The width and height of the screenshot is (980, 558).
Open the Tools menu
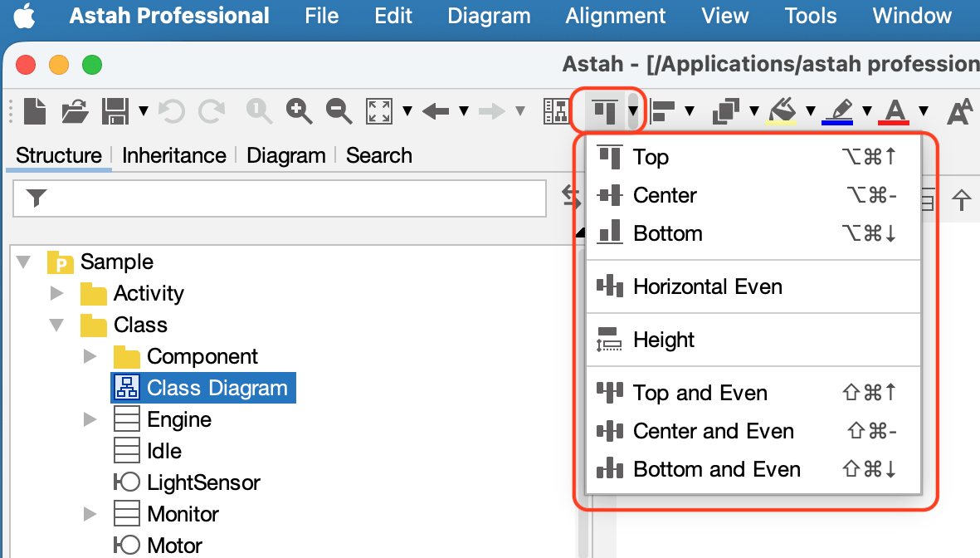tap(811, 16)
